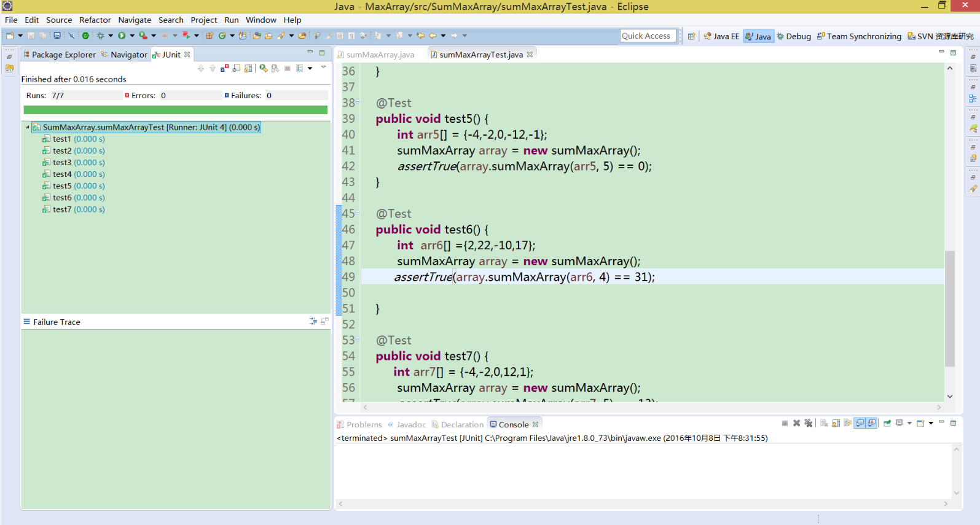Close the sumMaxArrayTest.java editor tab
980x525 pixels.
530,55
